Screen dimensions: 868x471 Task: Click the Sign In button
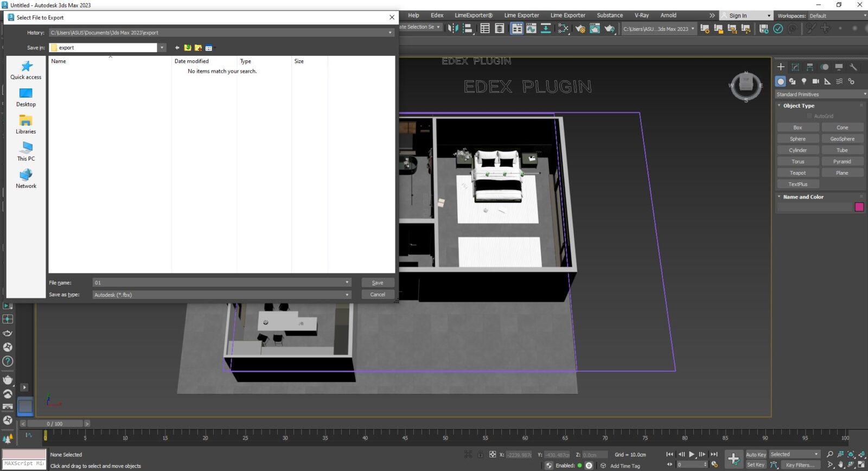746,16
